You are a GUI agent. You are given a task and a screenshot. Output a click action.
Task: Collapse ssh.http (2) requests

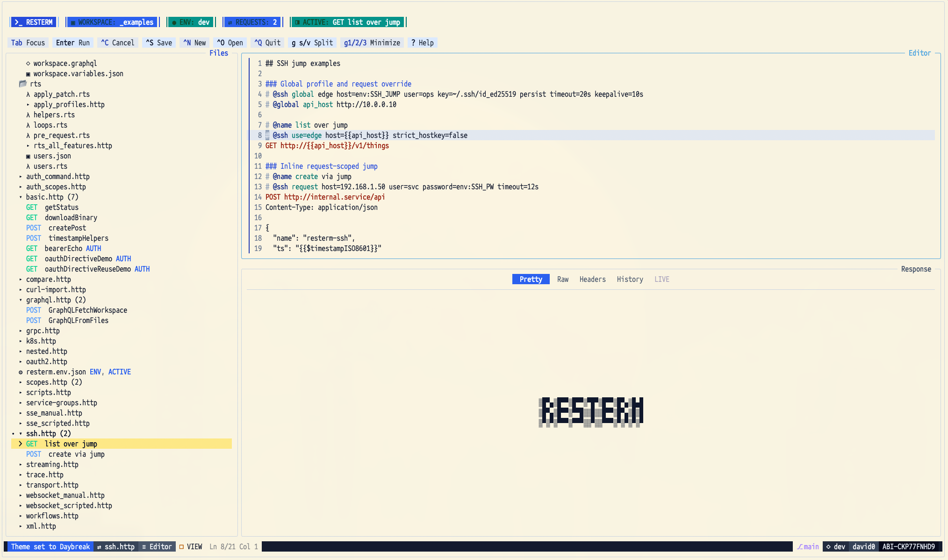[x=21, y=433]
